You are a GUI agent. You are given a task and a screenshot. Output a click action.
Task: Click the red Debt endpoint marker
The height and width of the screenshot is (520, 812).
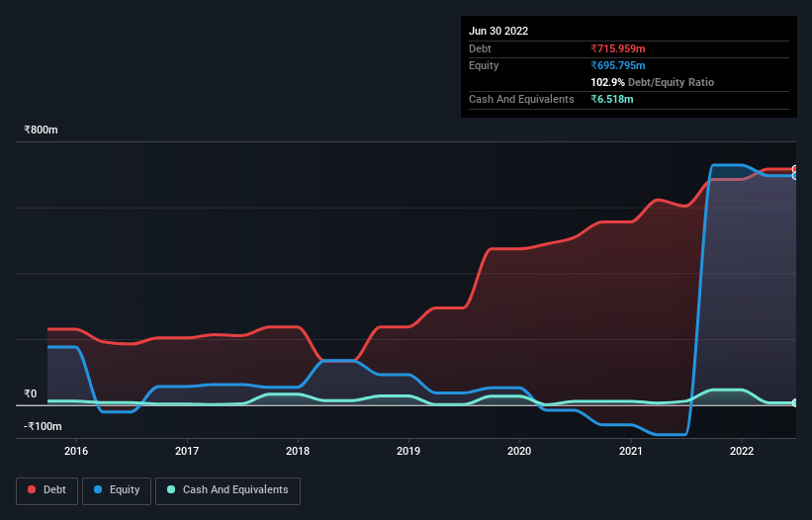795,169
